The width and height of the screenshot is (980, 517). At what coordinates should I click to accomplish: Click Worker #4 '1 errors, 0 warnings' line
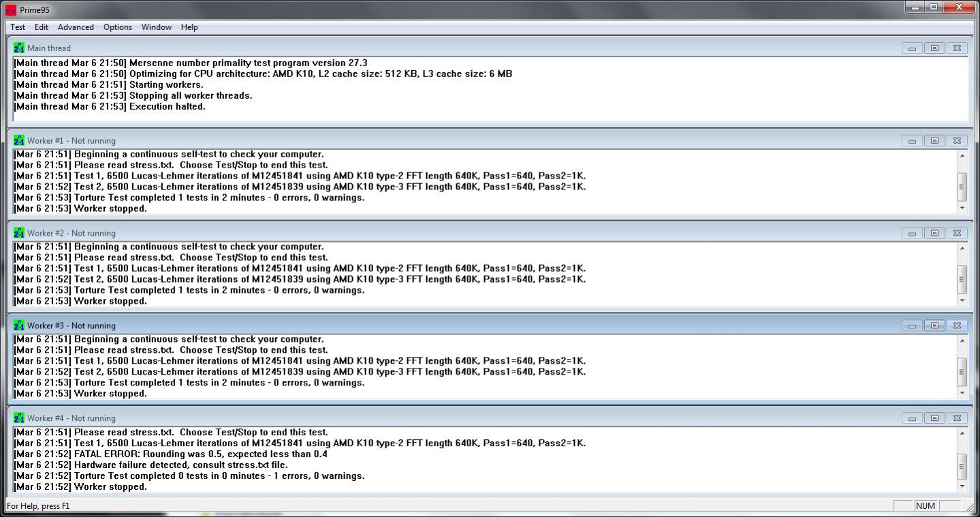coord(189,476)
